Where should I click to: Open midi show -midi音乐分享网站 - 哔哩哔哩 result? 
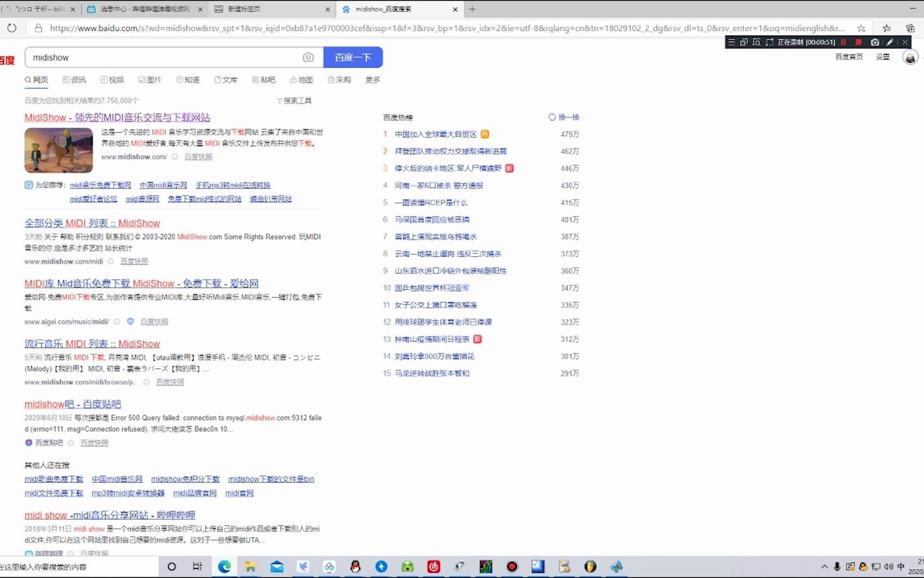click(110, 515)
